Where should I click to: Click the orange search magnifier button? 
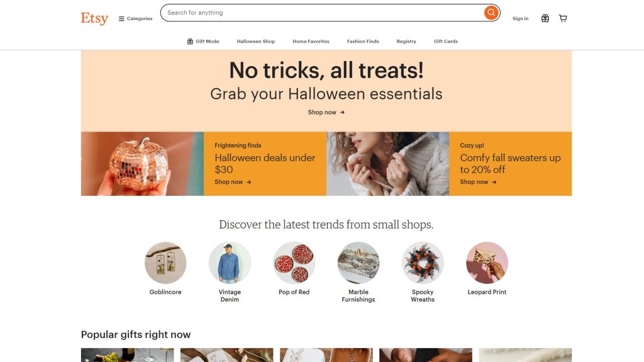click(491, 13)
